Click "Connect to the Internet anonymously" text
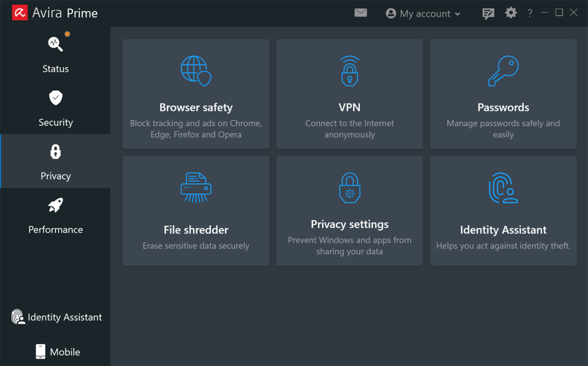This screenshot has width=588, height=366. [350, 129]
